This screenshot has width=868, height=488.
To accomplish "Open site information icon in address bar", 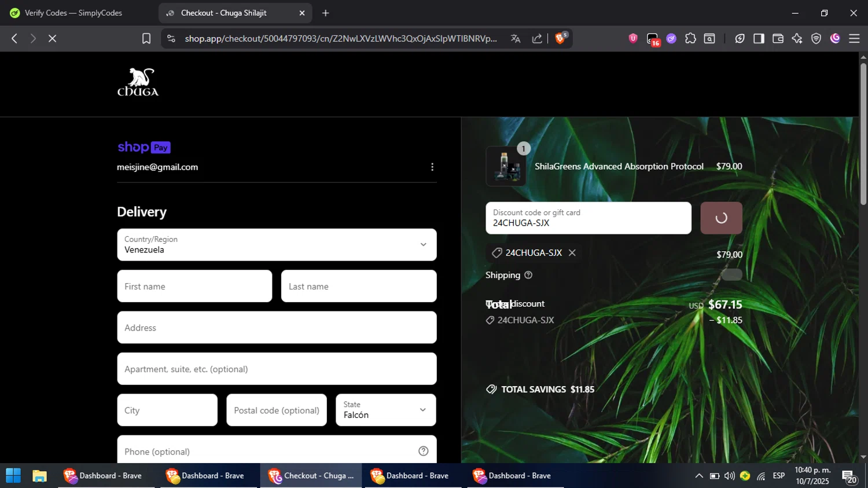I will pos(171,38).
